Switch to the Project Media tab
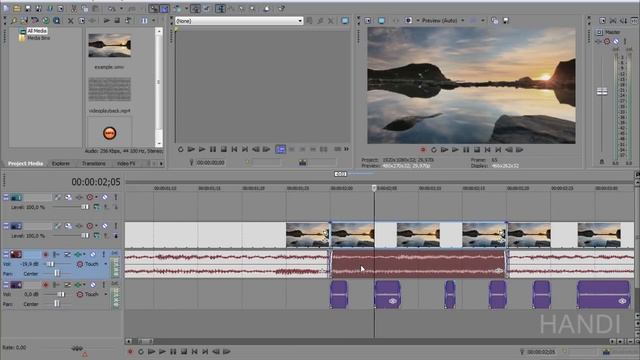 coord(25,164)
